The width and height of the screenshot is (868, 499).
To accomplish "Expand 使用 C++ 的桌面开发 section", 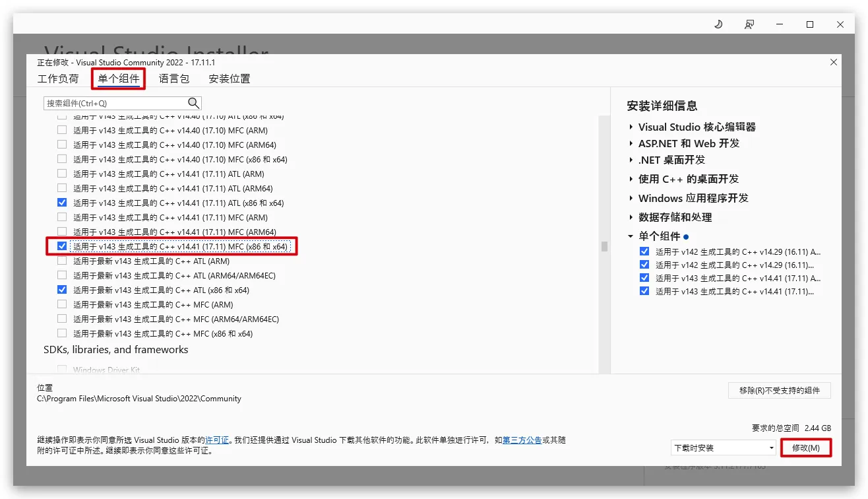I will point(631,179).
